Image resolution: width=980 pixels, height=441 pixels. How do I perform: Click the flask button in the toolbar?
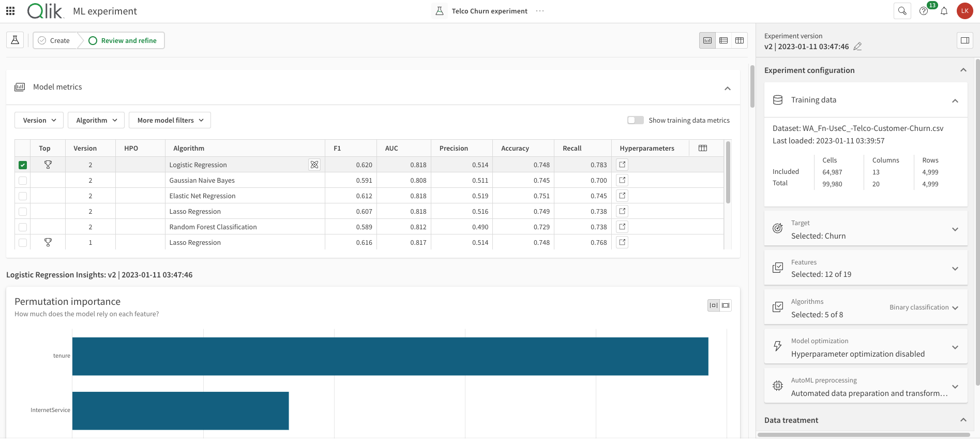click(15, 40)
